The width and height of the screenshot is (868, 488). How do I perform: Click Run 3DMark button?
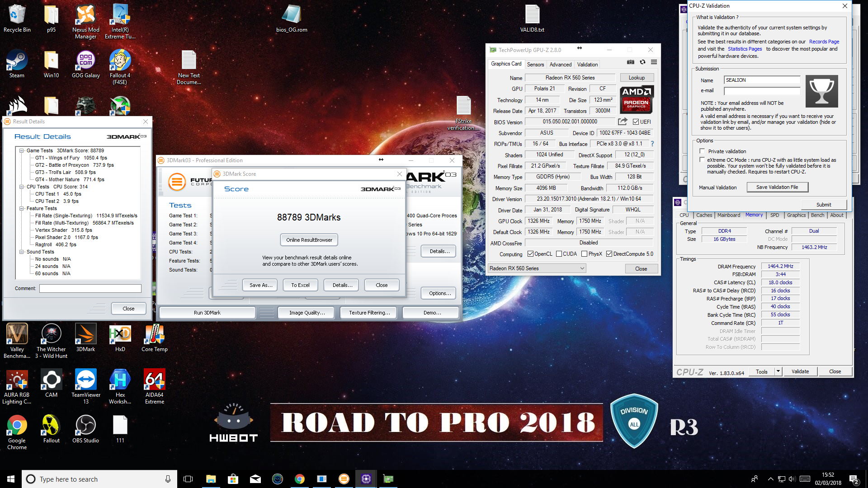tap(208, 313)
